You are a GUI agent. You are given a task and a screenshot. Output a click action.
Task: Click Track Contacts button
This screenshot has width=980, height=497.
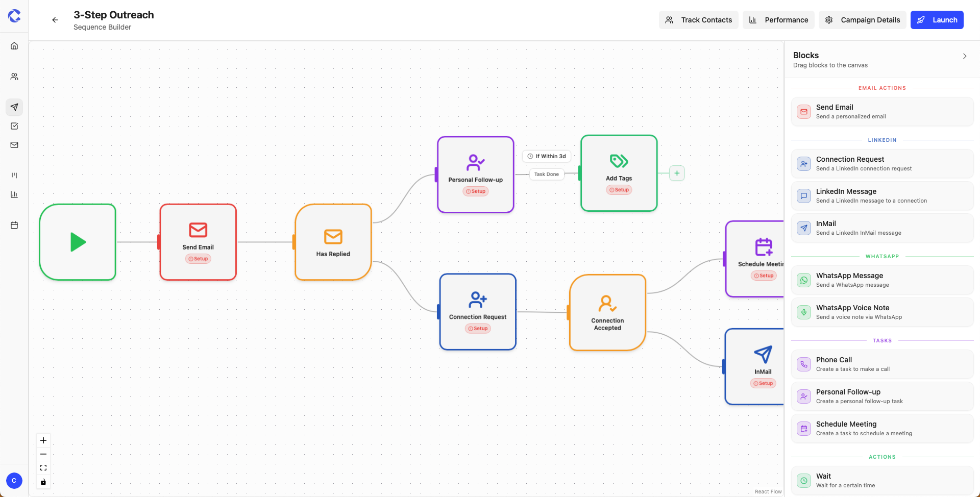tap(698, 20)
